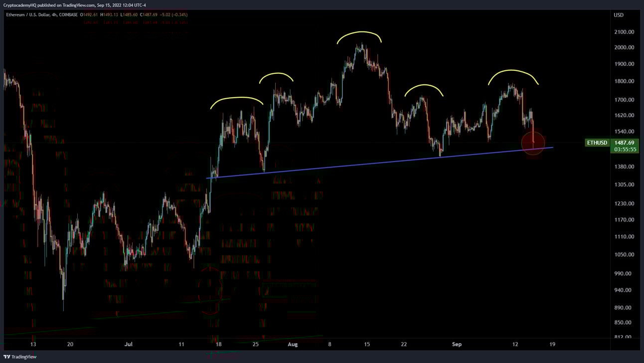Click the 11 label on date axis

point(181,344)
